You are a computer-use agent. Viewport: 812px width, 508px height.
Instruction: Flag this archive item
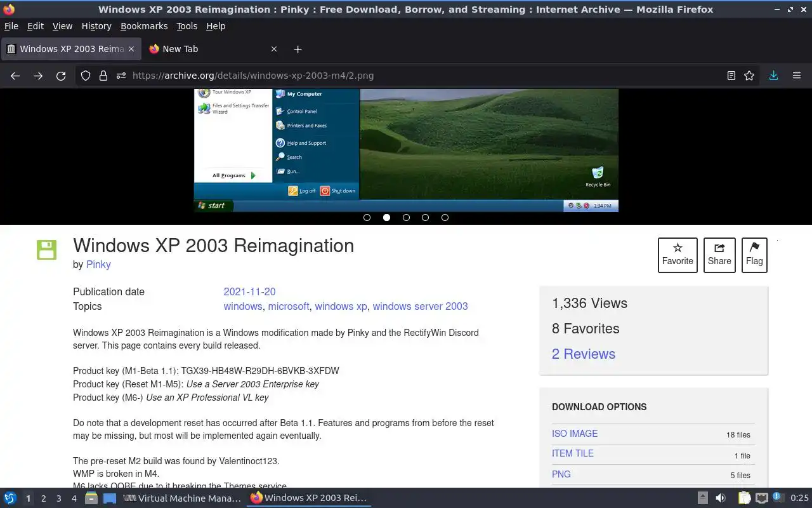pos(754,255)
